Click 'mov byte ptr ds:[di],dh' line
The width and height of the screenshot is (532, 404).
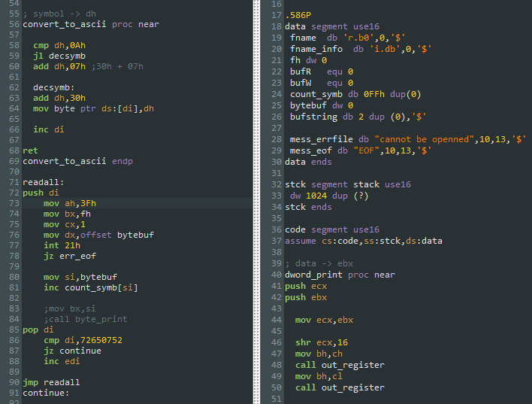click(x=93, y=109)
